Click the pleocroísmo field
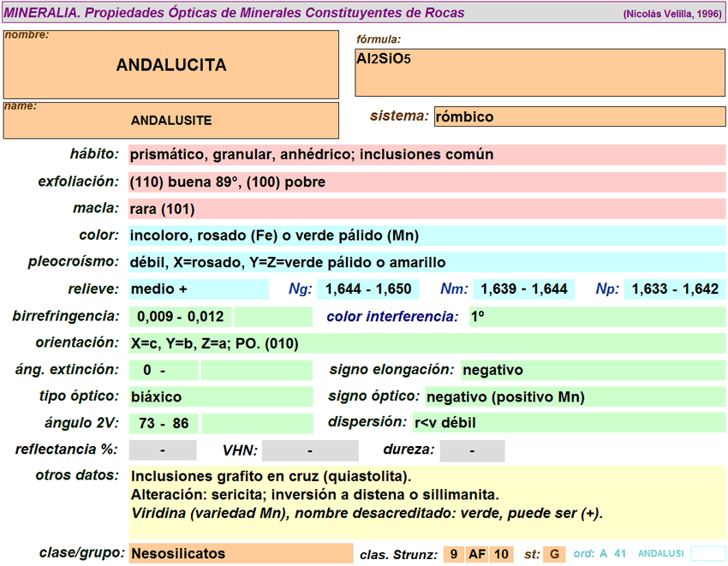 (427, 262)
